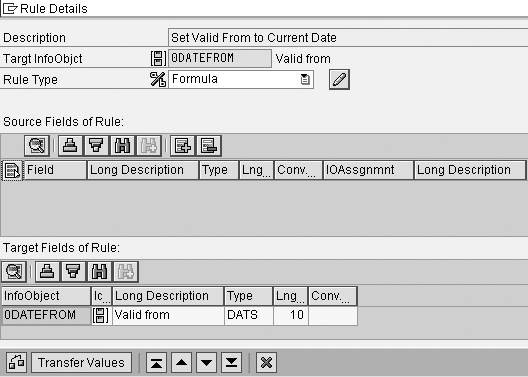The height and width of the screenshot is (377, 528).
Task: Click Filter icon in Source Fields toolbar
Action: tap(96, 146)
